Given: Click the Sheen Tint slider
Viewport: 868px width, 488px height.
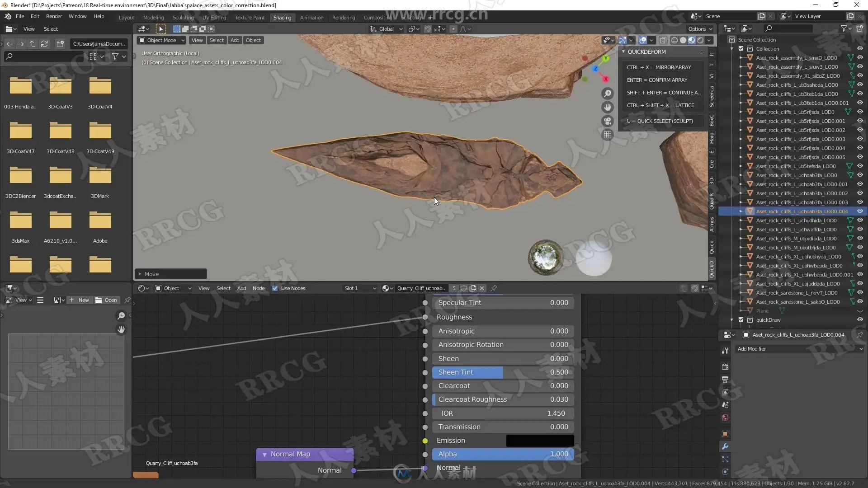Looking at the screenshot, I should coord(503,372).
